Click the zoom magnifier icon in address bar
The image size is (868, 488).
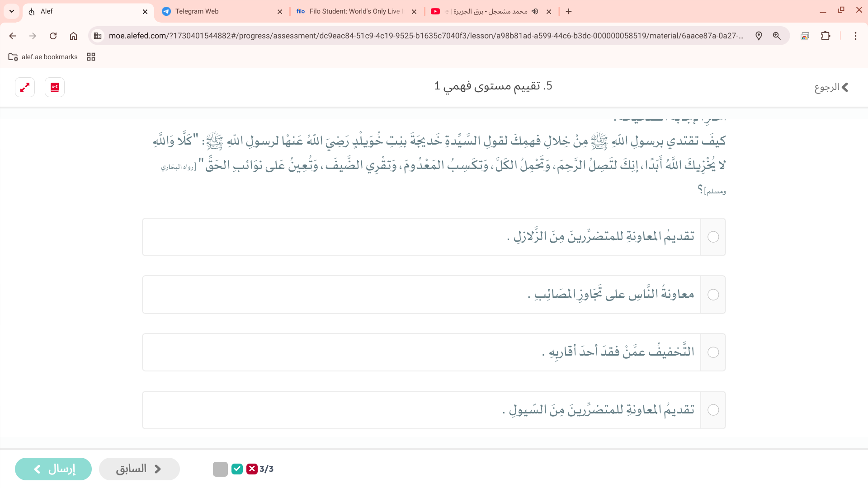click(x=777, y=36)
